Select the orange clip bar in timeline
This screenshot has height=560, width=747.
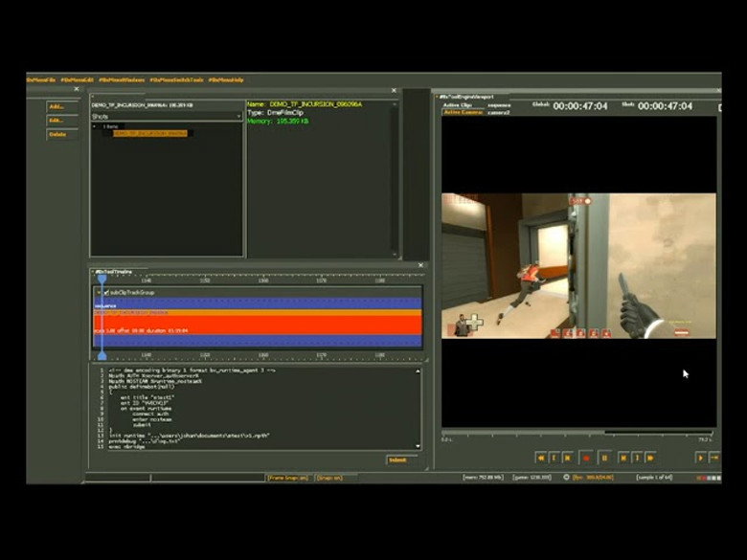pyautogui.click(x=258, y=313)
